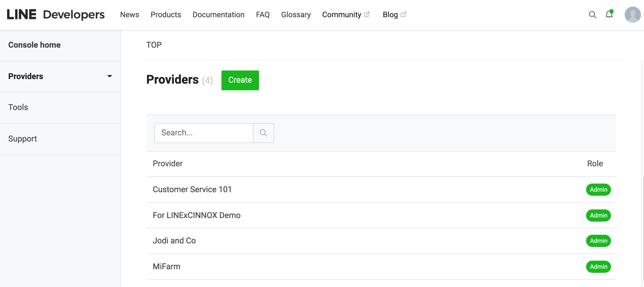
Task: Click the provider search magnifier button
Action: point(263,133)
